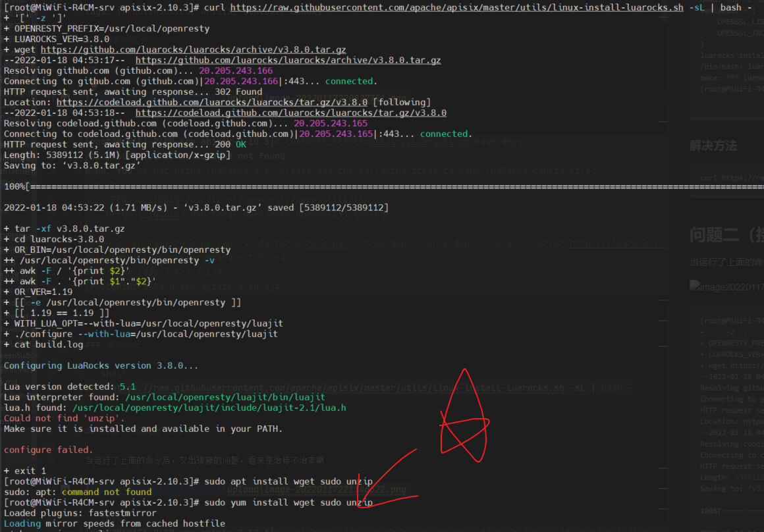Click the '+ cd luarocks-3.8.0' line
Viewport: 764px width, 532px height.
coord(54,239)
